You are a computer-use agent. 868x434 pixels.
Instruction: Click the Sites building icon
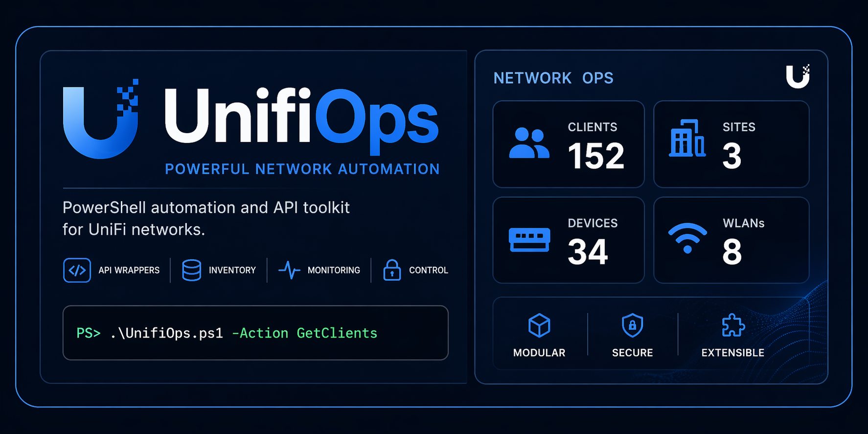click(x=687, y=138)
